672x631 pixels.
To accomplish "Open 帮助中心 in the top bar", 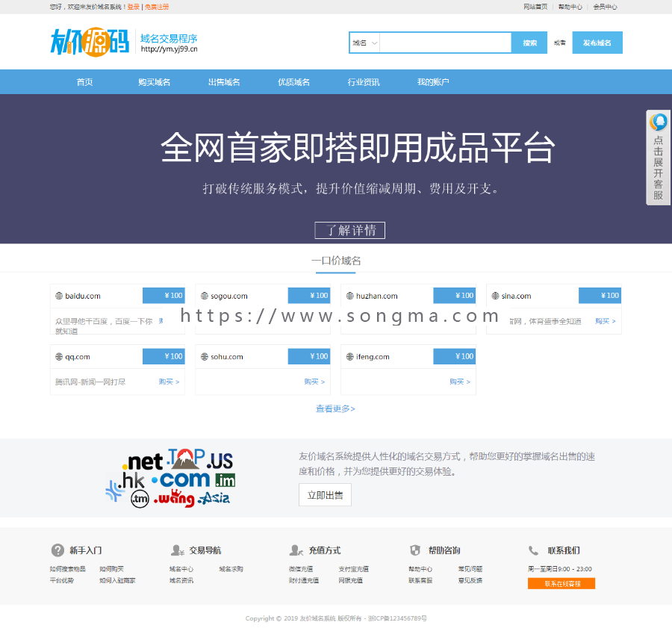I will pos(570,7).
